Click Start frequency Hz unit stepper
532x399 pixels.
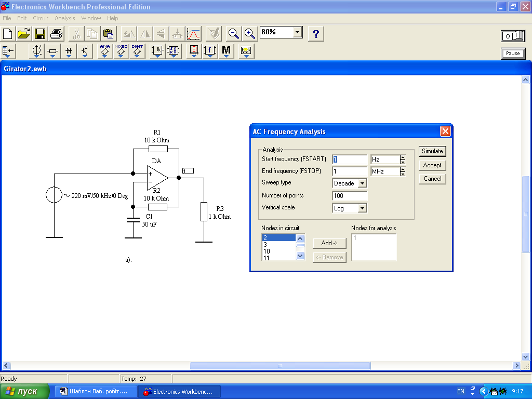[x=403, y=159]
